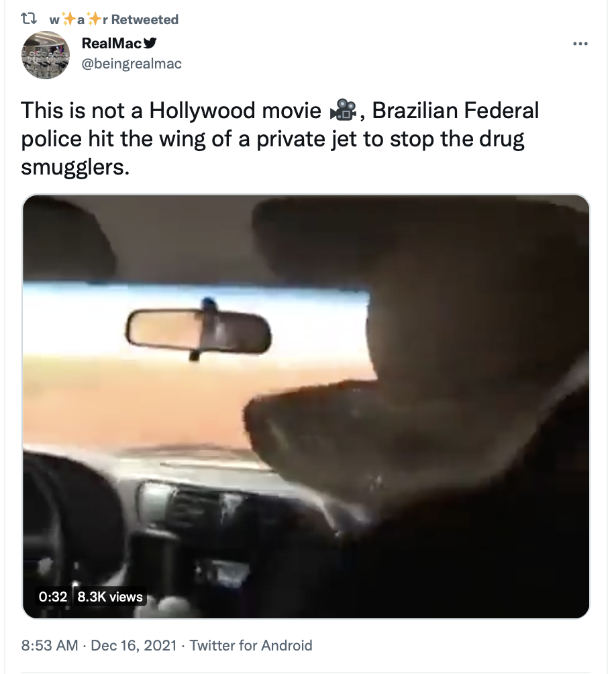The width and height of the screenshot is (616, 674).
Task: Click the retweet arrows icon
Action: point(30,19)
